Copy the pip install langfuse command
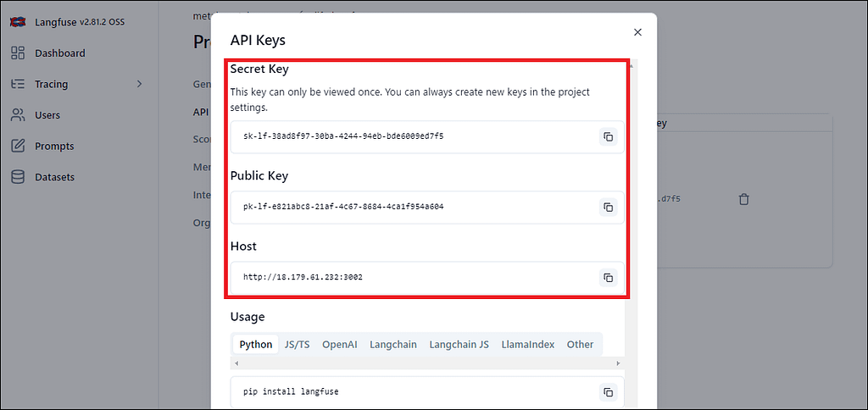 pos(608,391)
